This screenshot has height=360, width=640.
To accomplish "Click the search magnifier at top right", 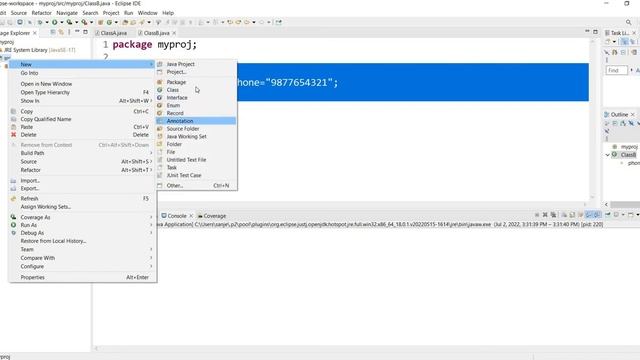I will 629,22.
